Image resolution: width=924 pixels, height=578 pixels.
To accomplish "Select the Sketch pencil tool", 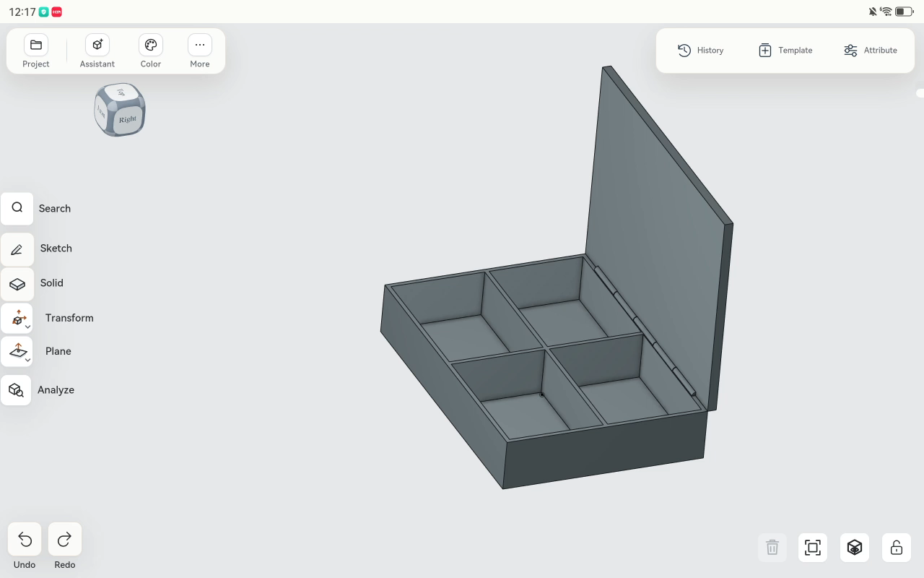I will coord(17,249).
